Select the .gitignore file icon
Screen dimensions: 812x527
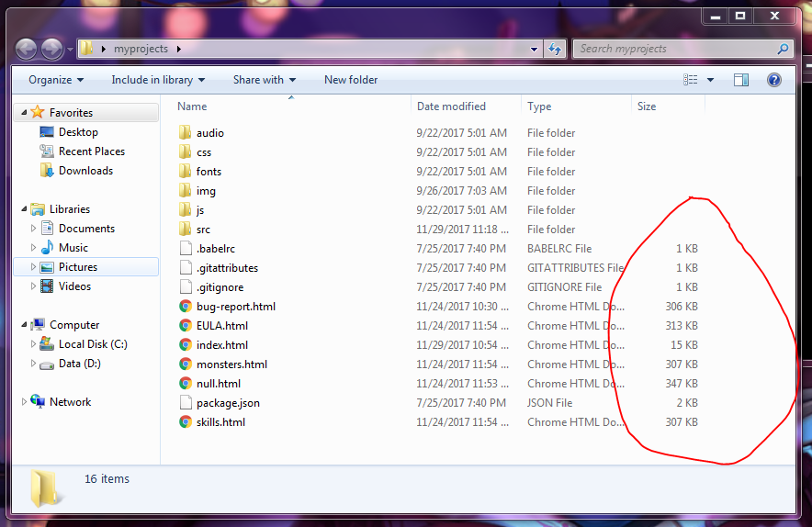[x=186, y=286]
